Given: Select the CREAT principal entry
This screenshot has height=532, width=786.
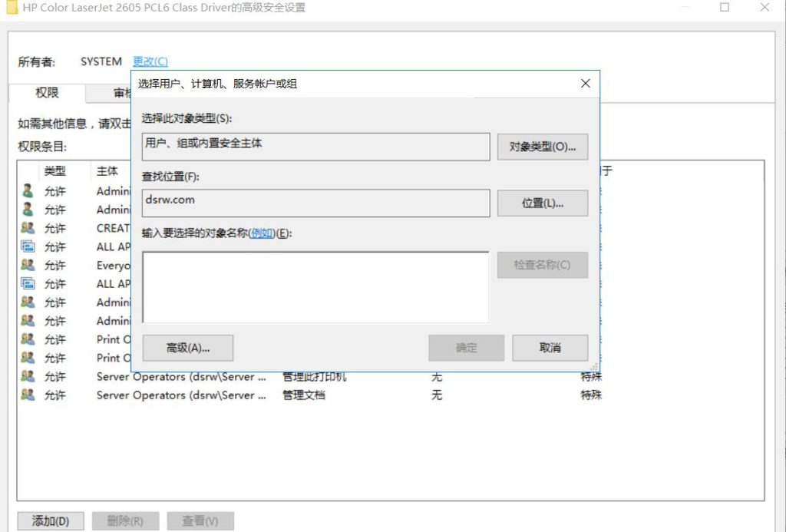Looking at the screenshot, I should [x=114, y=228].
